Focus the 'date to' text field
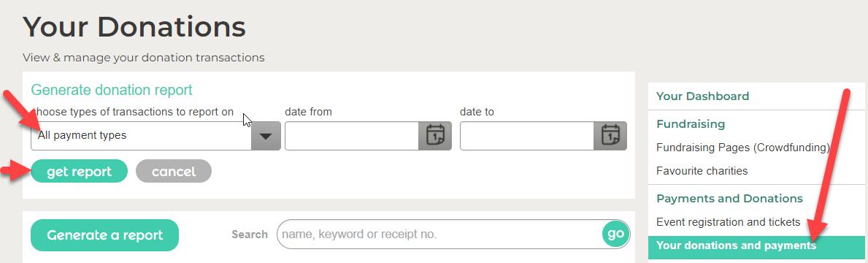The width and height of the screenshot is (868, 263). pyautogui.click(x=527, y=136)
